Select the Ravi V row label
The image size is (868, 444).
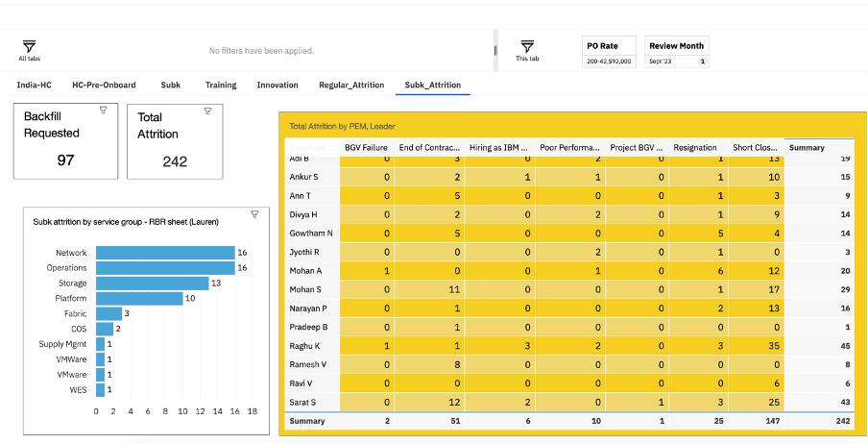pos(301,383)
